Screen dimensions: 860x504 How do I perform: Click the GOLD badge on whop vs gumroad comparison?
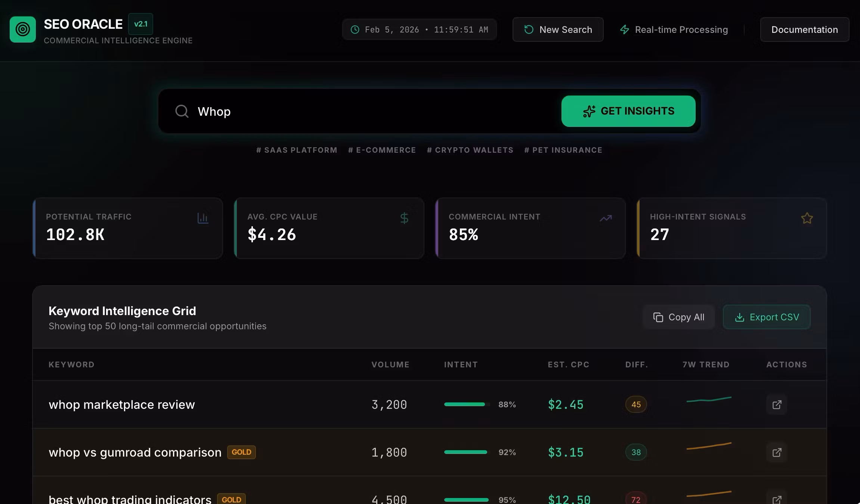point(241,452)
